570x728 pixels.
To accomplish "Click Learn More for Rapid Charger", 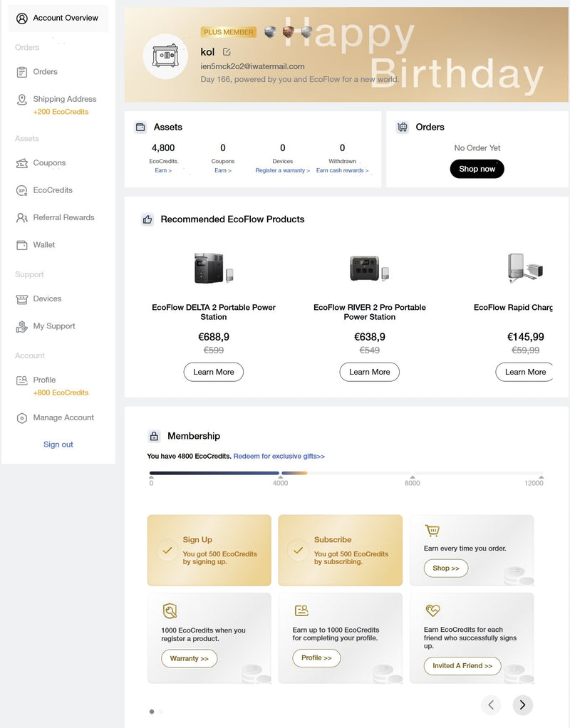I will point(525,372).
